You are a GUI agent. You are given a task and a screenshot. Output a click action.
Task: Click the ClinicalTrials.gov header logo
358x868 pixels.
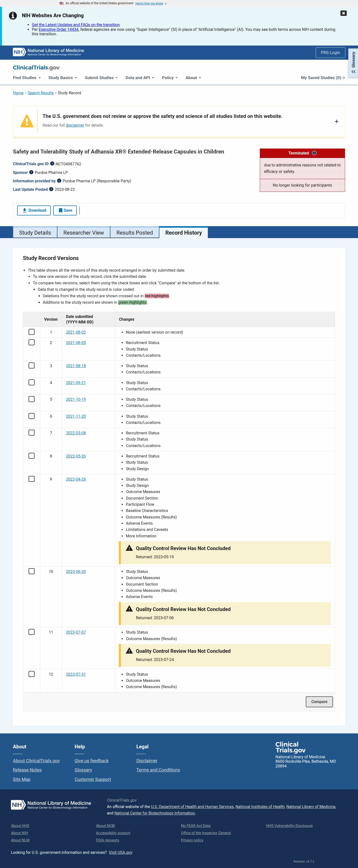pos(36,67)
